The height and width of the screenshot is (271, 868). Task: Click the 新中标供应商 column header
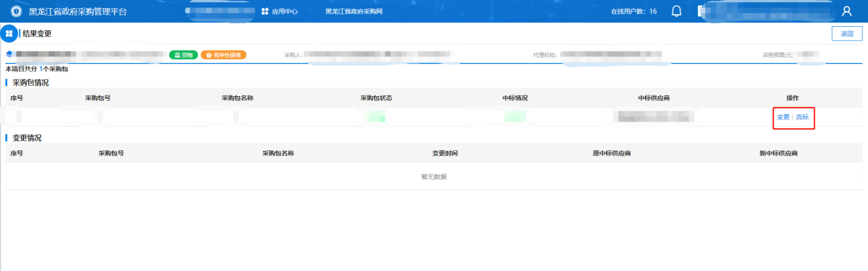778,153
